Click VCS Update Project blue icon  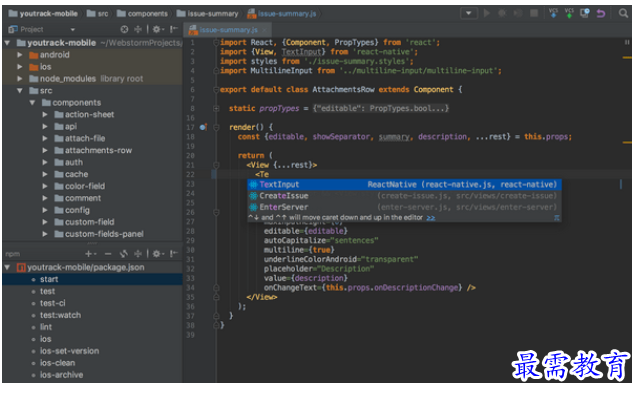coord(553,13)
